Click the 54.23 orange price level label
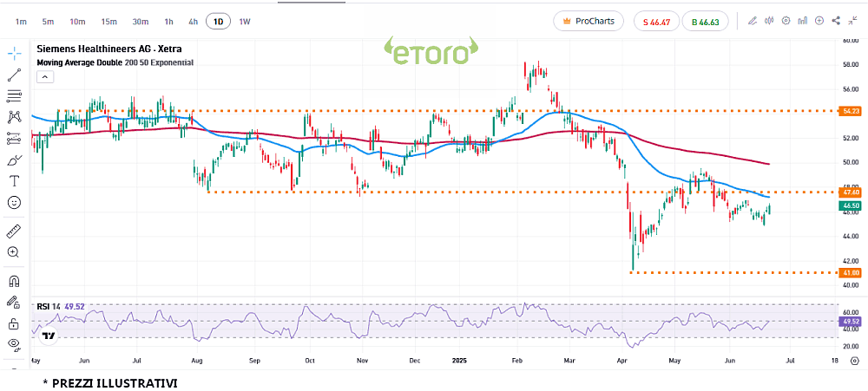868x391 pixels. [850, 111]
